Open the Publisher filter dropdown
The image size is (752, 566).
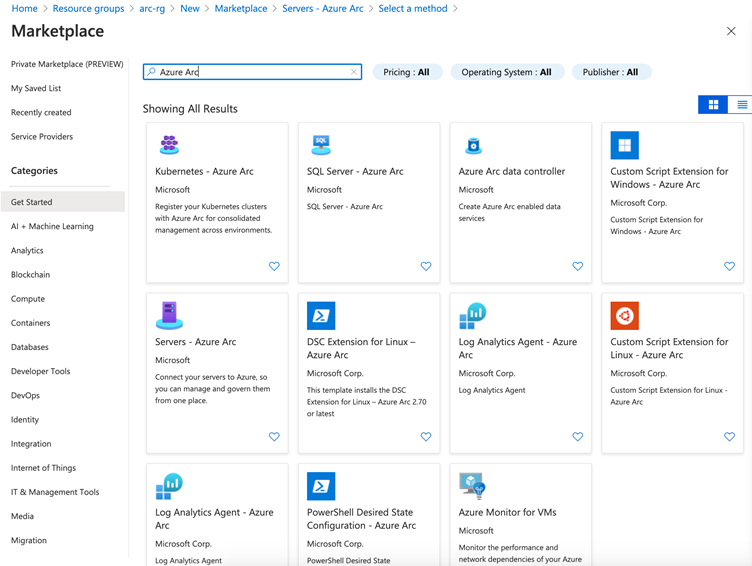coord(611,72)
